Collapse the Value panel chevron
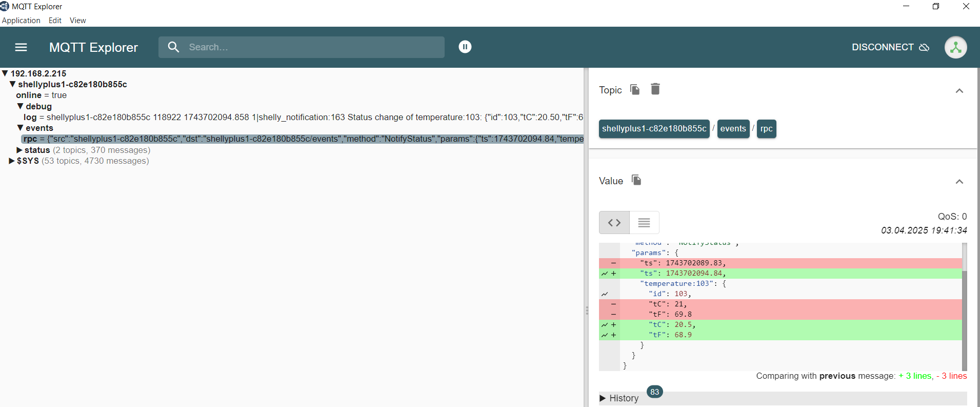This screenshot has width=980, height=407. pyautogui.click(x=959, y=182)
